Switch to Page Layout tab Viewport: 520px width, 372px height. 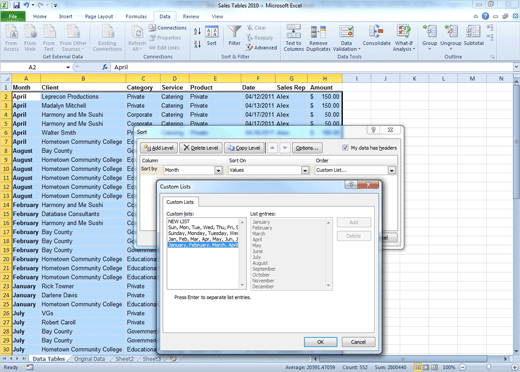coord(99,16)
